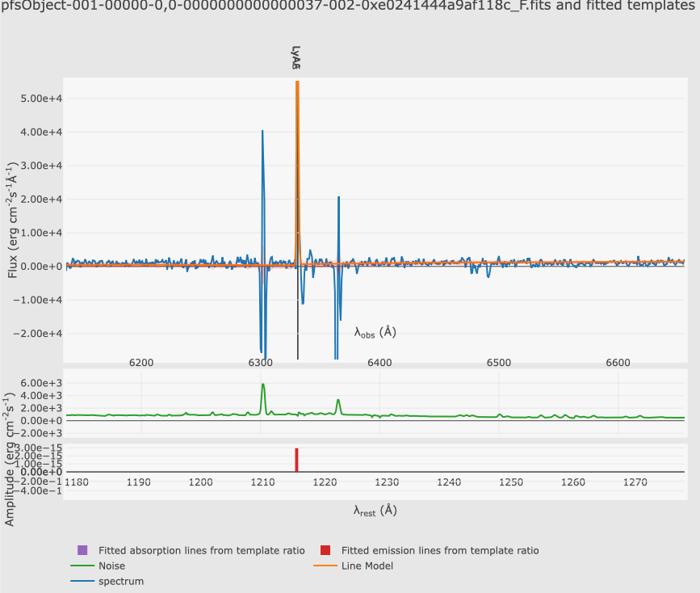Click the 6300 observed wavelength tick label

point(261,363)
